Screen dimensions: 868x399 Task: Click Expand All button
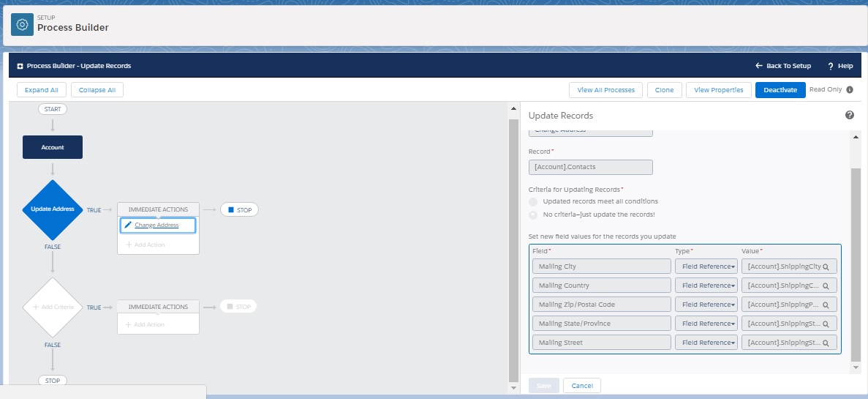42,90
